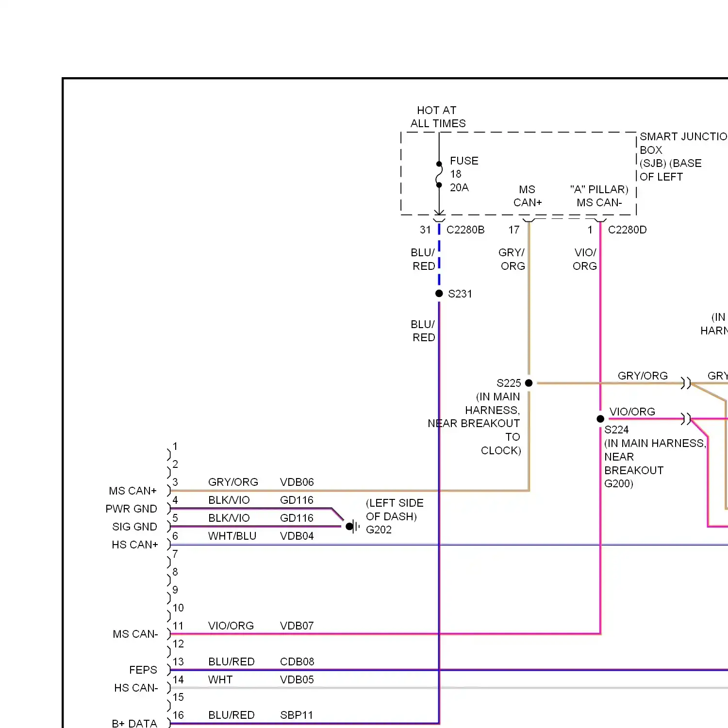Click the G202 ground symbol
This screenshot has height=728, width=728.
353,526
